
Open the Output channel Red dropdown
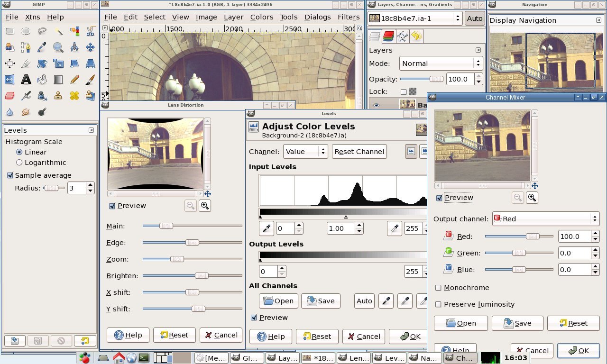click(546, 218)
